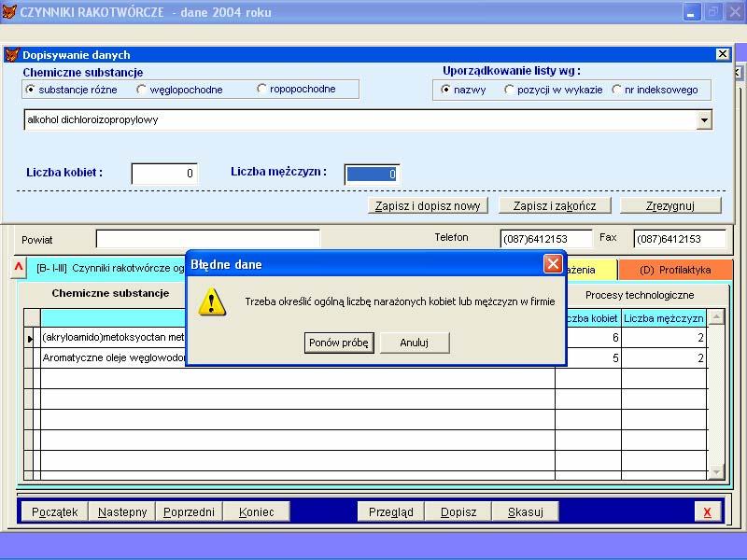Jump to last record with 'Koniec'
The image size is (747, 560).
pyautogui.click(x=256, y=511)
